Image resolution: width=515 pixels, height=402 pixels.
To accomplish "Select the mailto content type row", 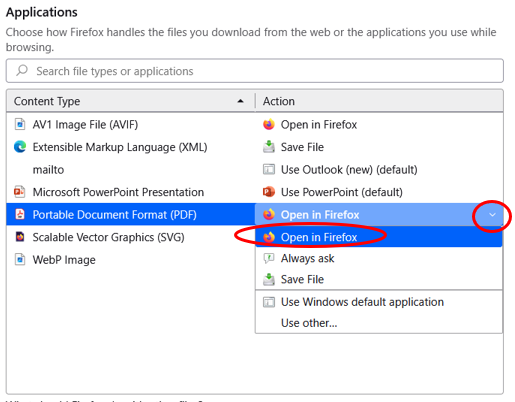I will coord(131,170).
